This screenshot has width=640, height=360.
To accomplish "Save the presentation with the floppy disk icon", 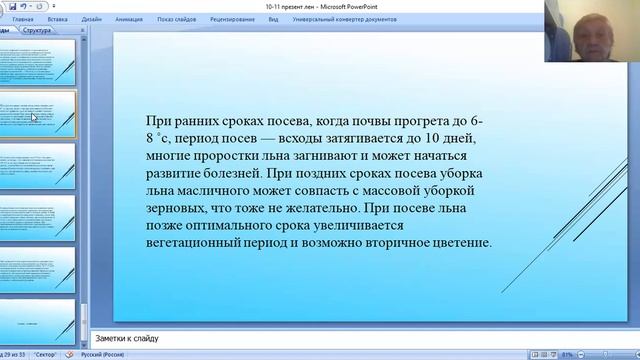I will (13, 7).
